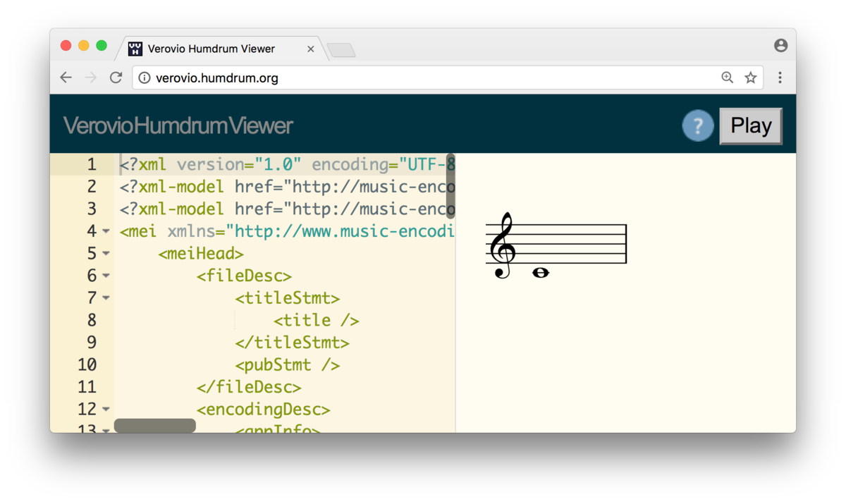846x504 pixels.
Task: Select the Verovio Humdrum Viewer tab
Action: point(211,49)
